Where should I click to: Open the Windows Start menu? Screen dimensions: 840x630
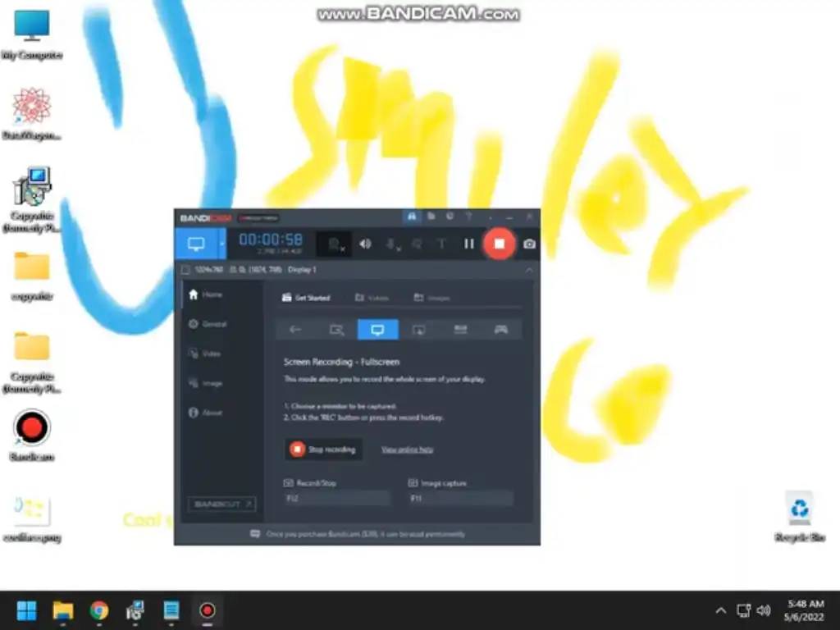tap(26, 610)
